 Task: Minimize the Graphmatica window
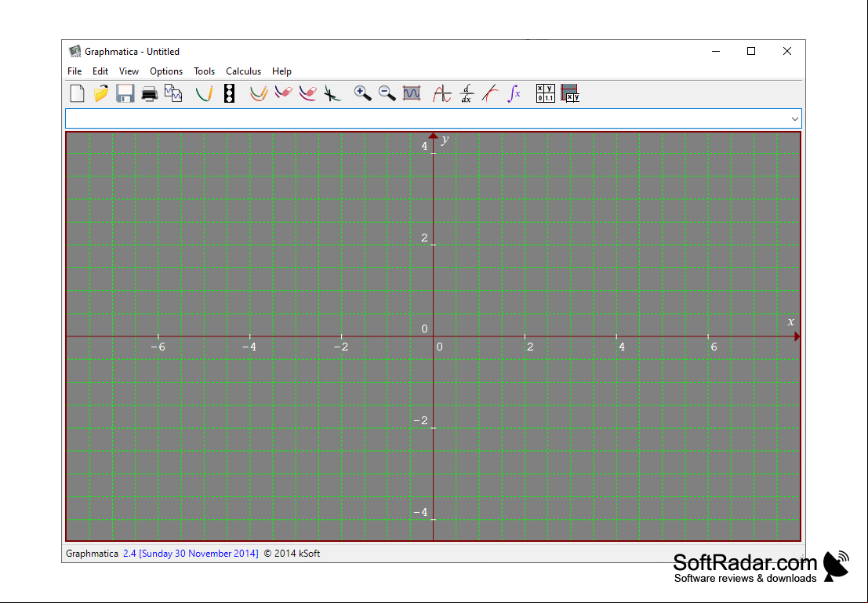click(x=716, y=51)
